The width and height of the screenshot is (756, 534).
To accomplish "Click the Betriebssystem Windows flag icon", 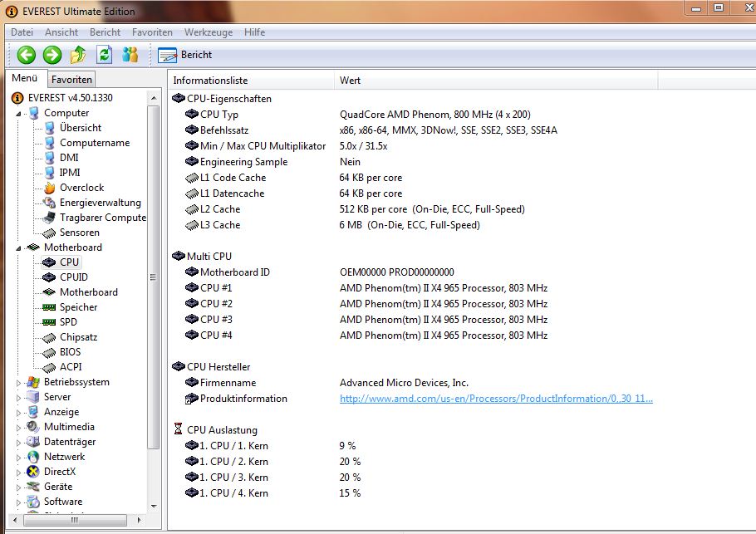I will 33,382.
